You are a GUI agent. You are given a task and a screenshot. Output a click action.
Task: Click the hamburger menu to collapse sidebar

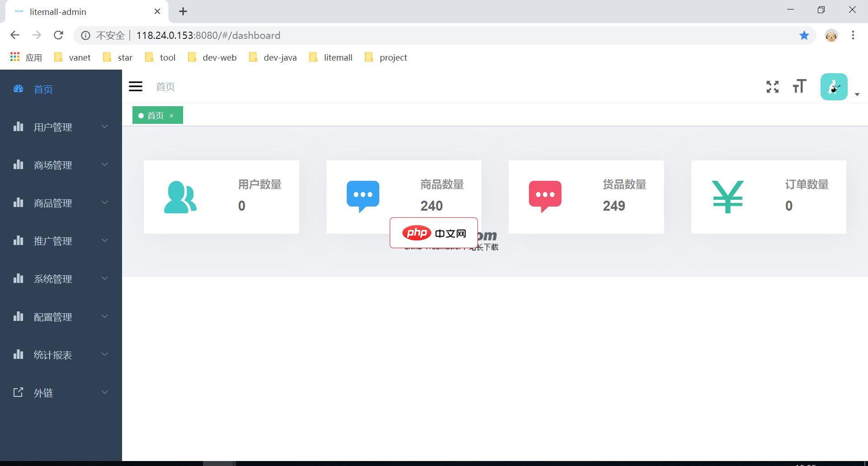135,86
